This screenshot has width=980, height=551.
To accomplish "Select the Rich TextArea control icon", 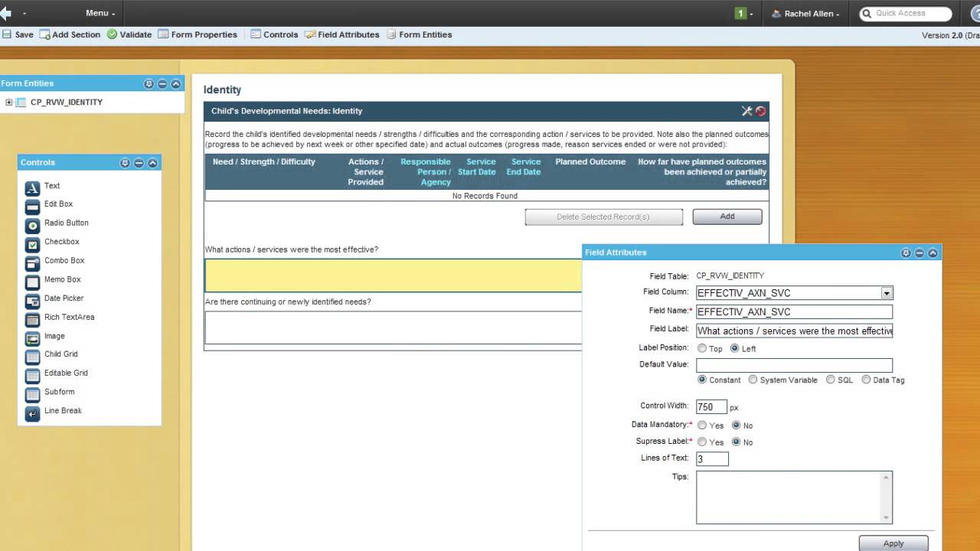I will tap(32, 320).
